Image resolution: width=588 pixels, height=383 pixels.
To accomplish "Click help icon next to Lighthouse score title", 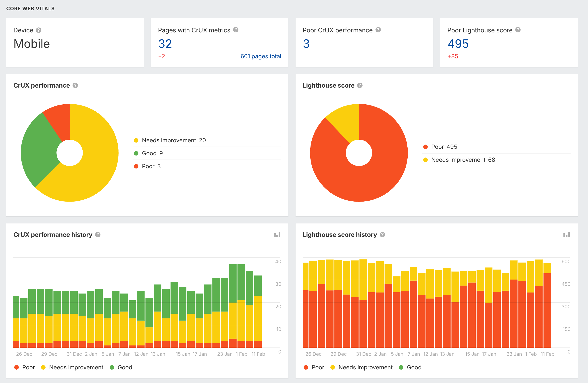I will tap(360, 85).
